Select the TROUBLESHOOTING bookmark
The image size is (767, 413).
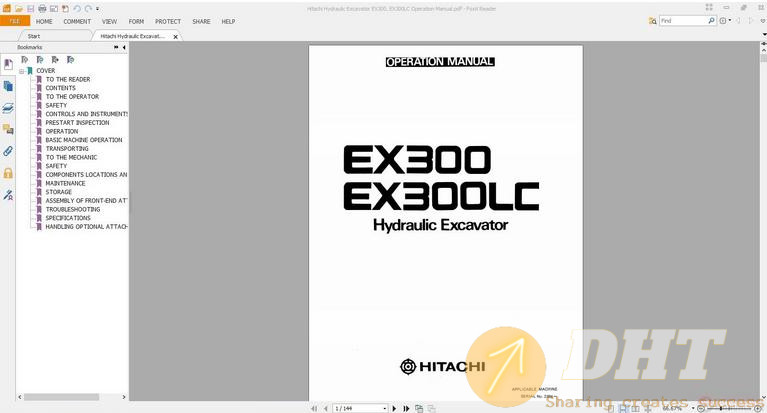point(72,209)
